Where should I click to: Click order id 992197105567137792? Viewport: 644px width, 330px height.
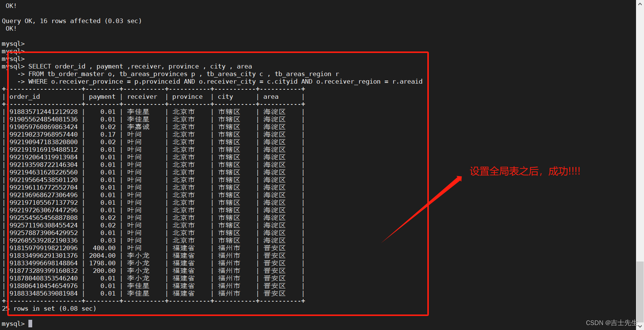(x=44, y=202)
